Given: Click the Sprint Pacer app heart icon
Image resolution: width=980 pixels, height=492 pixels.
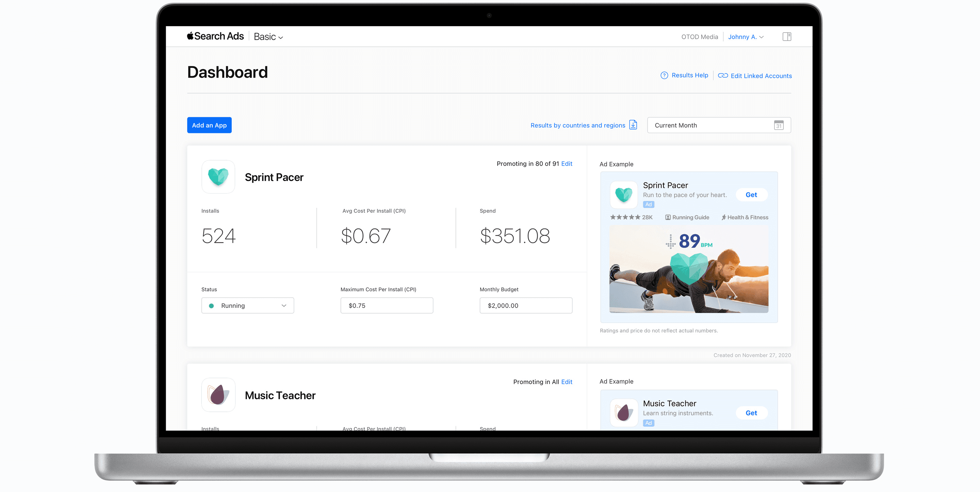Looking at the screenshot, I should [x=218, y=177].
